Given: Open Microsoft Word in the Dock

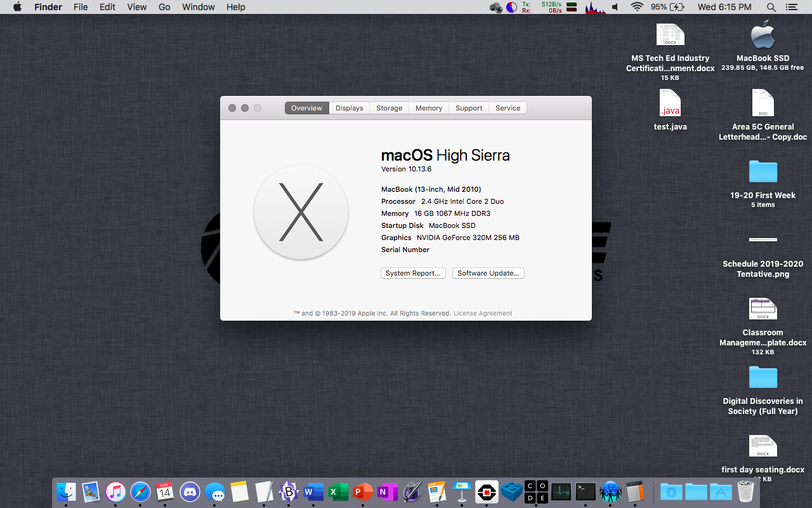Looking at the screenshot, I should (x=313, y=491).
